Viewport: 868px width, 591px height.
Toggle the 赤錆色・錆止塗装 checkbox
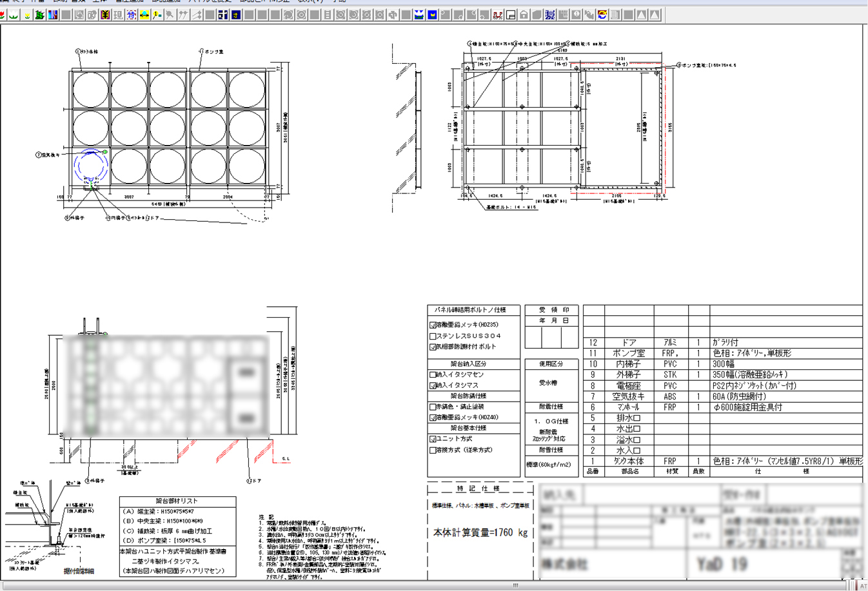pos(433,407)
